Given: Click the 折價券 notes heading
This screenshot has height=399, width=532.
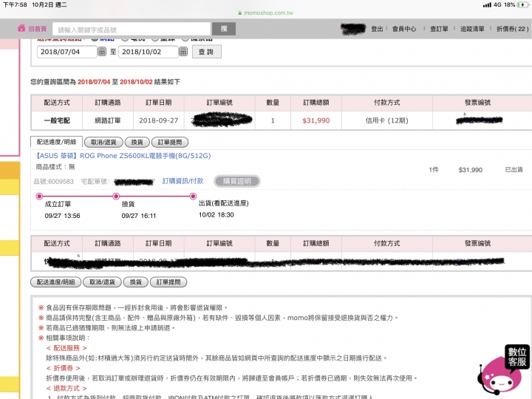Looking at the screenshot, I should 63,368.
